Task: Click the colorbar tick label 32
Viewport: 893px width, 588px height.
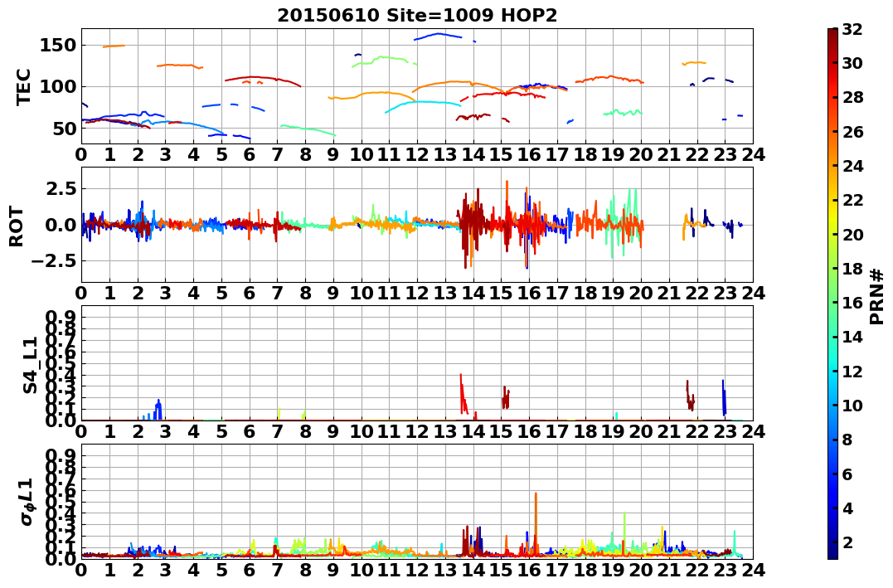Action: [852, 29]
